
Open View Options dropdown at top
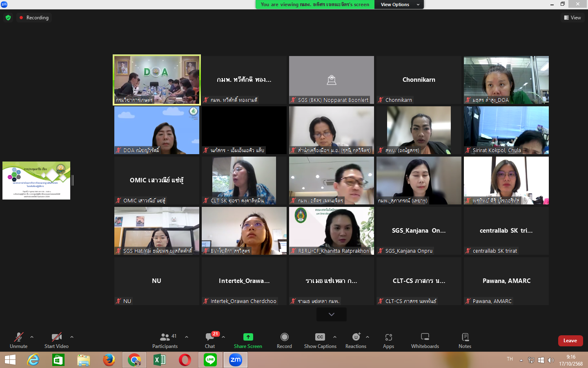(399, 4)
